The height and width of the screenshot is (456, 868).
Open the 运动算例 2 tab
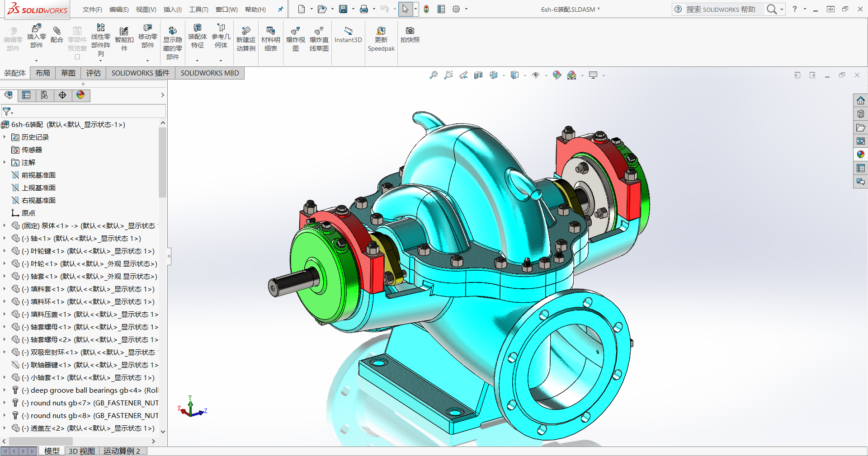[x=122, y=451]
